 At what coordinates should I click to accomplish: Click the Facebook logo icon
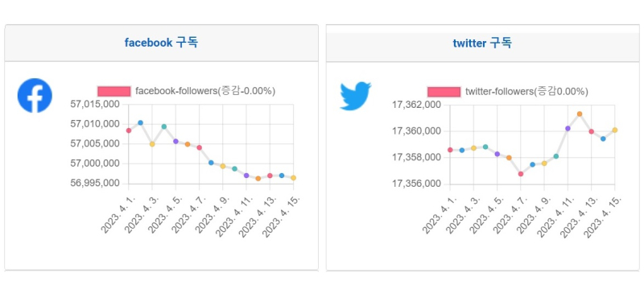click(35, 95)
